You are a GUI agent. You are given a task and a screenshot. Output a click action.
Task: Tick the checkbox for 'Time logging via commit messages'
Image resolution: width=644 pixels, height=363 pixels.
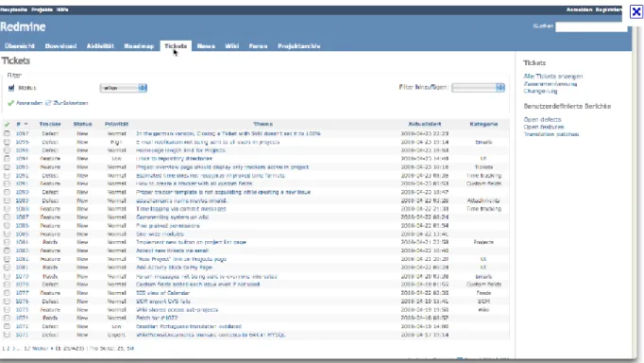click(7, 209)
